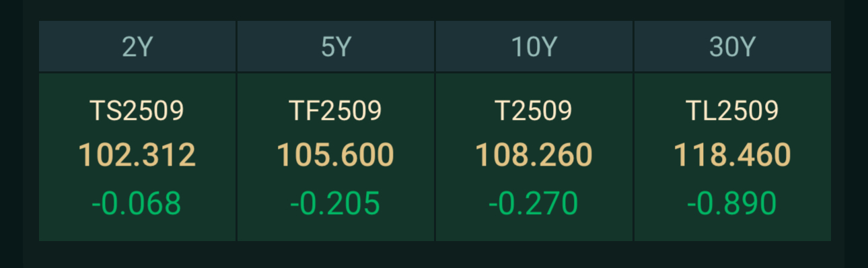Image resolution: width=868 pixels, height=268 pixels.
Task: Select the -0.890 price change
Action: pos(732,203)
